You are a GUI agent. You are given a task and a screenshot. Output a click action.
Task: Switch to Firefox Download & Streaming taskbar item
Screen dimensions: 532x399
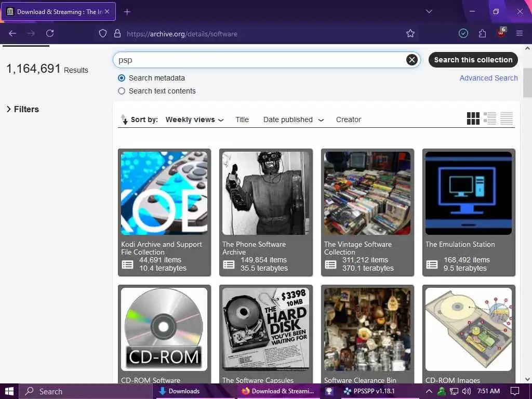(278, 391)
